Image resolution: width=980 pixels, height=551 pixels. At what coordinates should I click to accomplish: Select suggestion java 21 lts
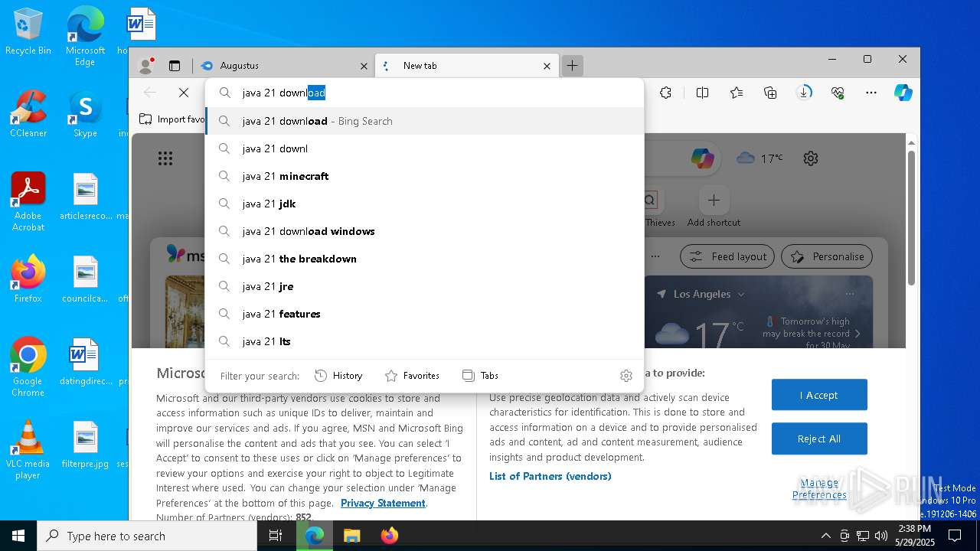tap(425, 341)
